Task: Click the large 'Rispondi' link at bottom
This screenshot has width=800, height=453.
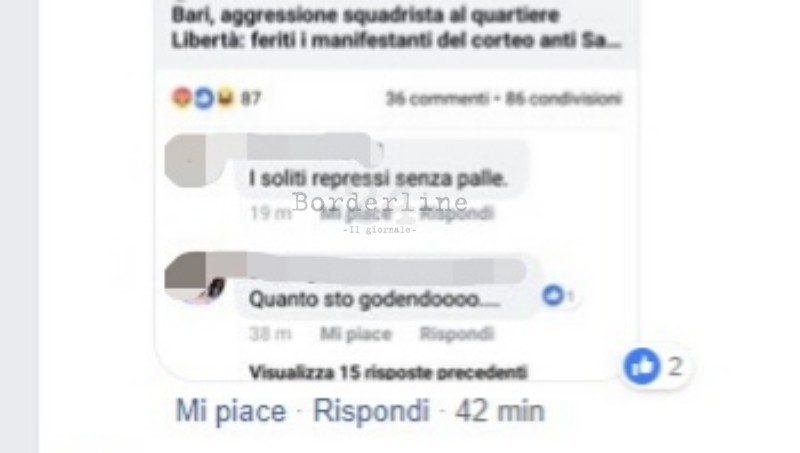Action: [371, 411]
